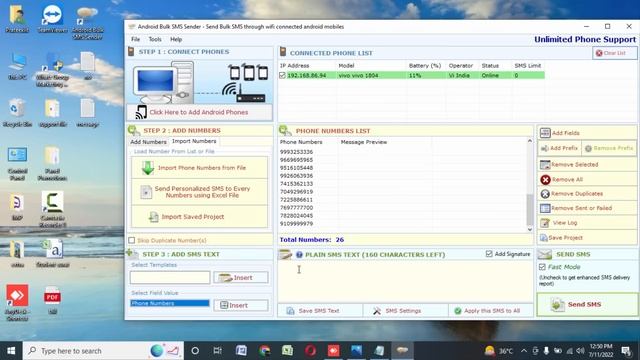Click Remove Prefix icon button
640x360 pixels.
[588, 148]
